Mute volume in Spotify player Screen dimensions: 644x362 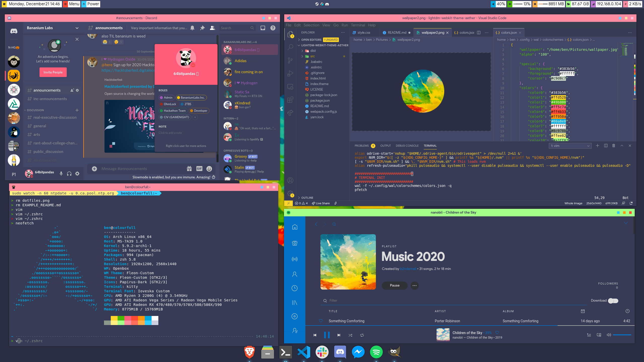609,335
